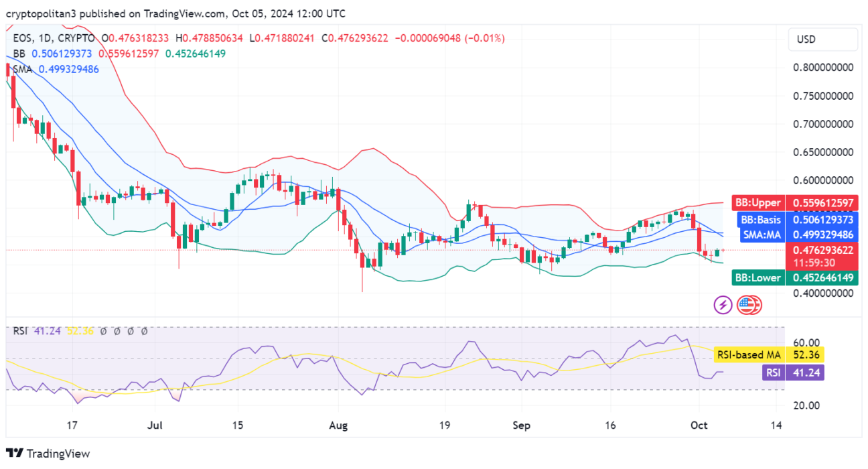This screenshot has height=469, width=868.
Task: Click the current price 0.476293622 countdown label
Action: click(x=822, y=256)
